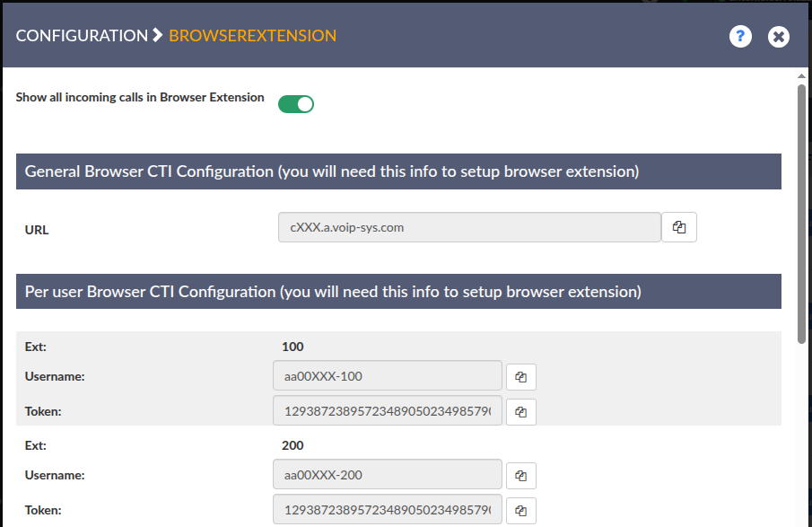Copy username for extension 200
This screenshot has height=527, width=812.
coord(520,475)
